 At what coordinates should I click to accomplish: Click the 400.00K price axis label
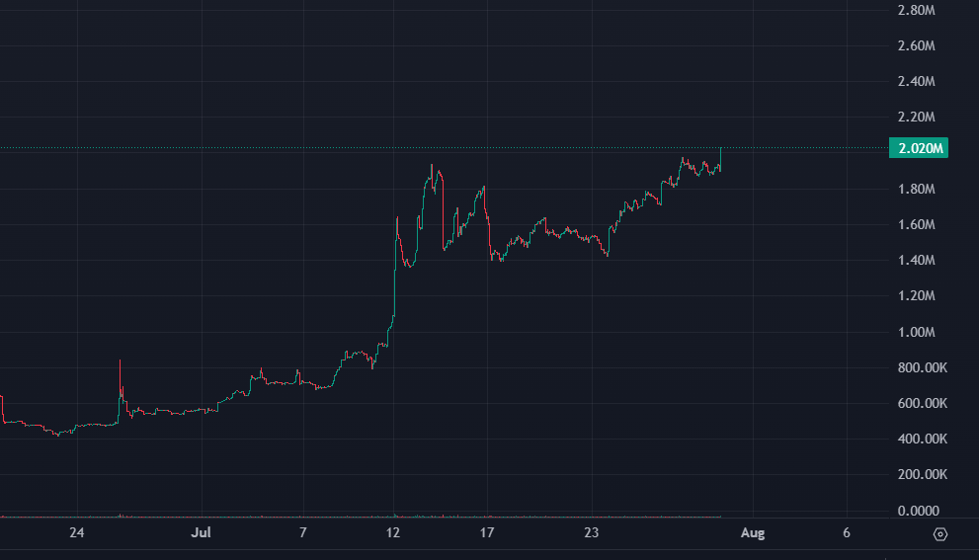(x=922, y=439)
